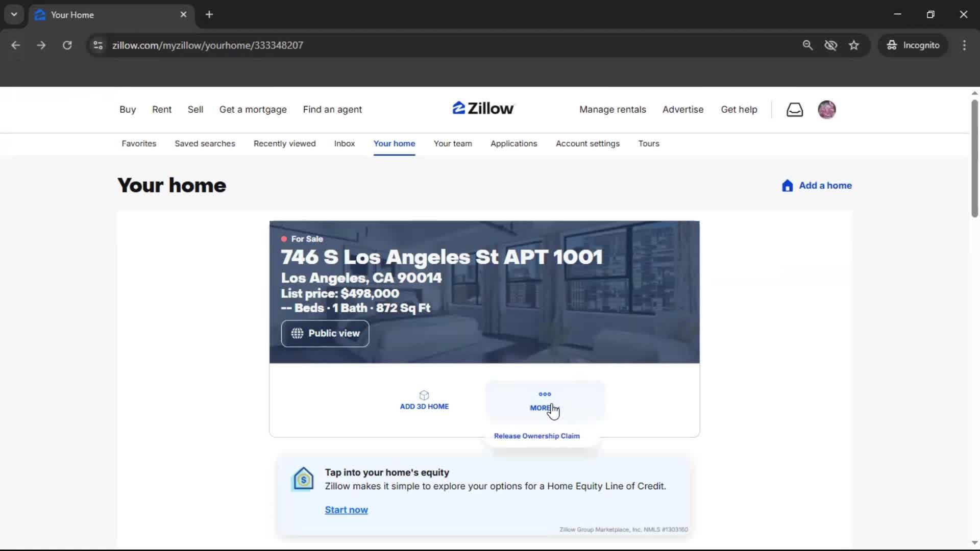Choose Add a home
980x551 pixels.
[816, 186]
